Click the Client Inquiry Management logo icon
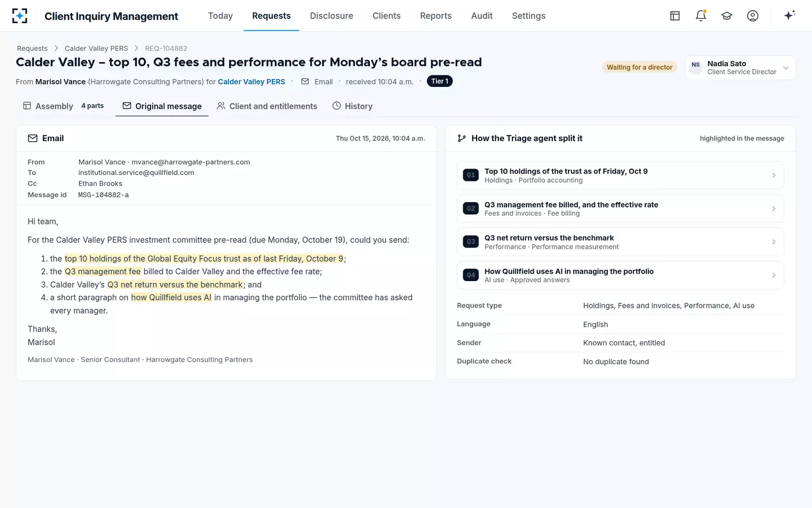Viewport: 812px width, 508px height. 20,16
